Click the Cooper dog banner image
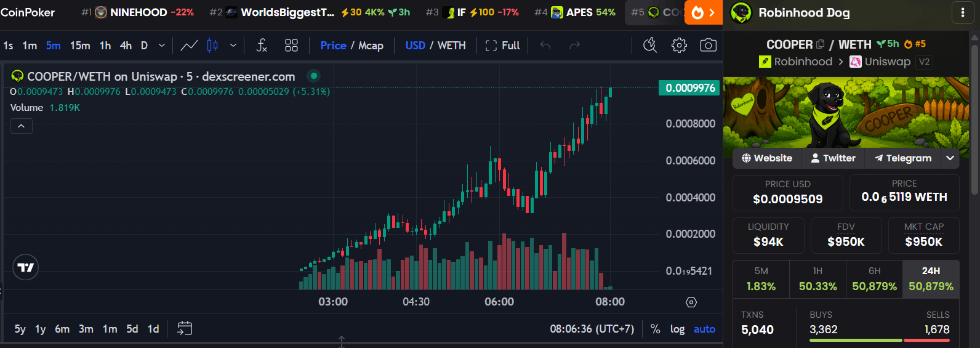Image resolution: width=980 pixels, height=348 pixels. (x=846, y=112)
